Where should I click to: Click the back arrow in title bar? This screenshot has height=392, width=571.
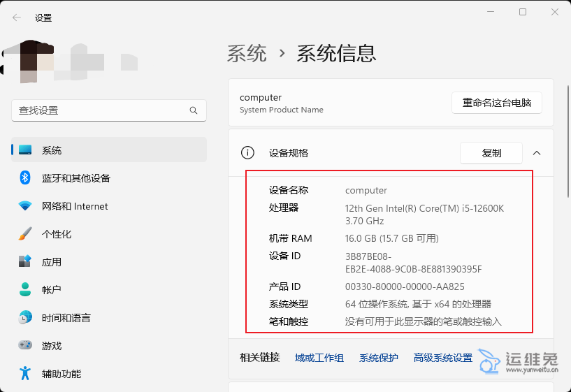pyautogui.click(x=17, y=17)
